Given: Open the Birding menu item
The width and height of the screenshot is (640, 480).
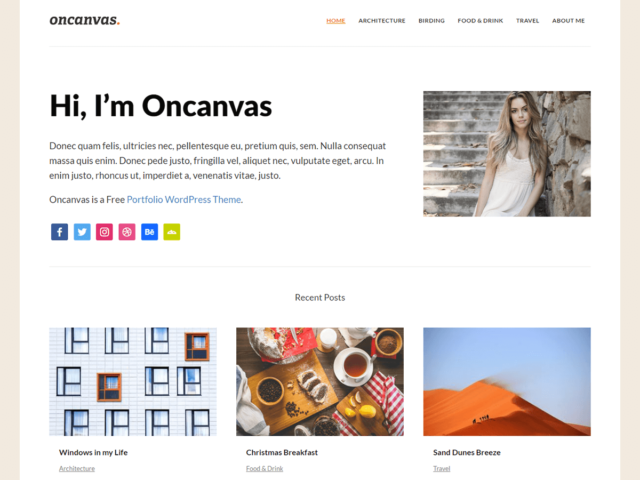Looking at the screenshot, I should coord(431,20).
